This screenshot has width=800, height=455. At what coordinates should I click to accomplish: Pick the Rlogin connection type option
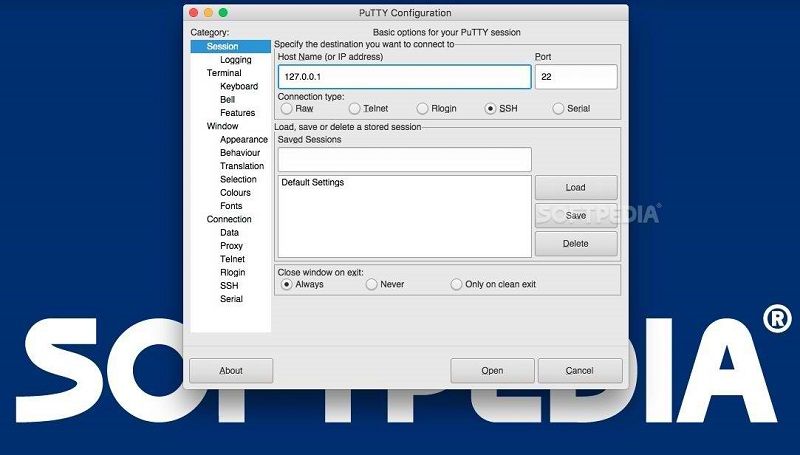coord(423,108)
